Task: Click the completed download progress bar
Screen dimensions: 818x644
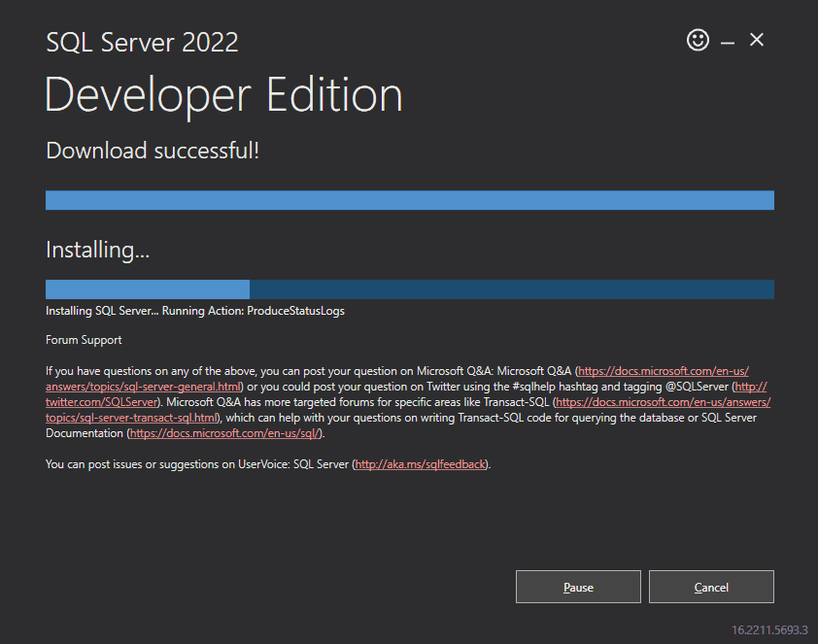Action: 409,200
